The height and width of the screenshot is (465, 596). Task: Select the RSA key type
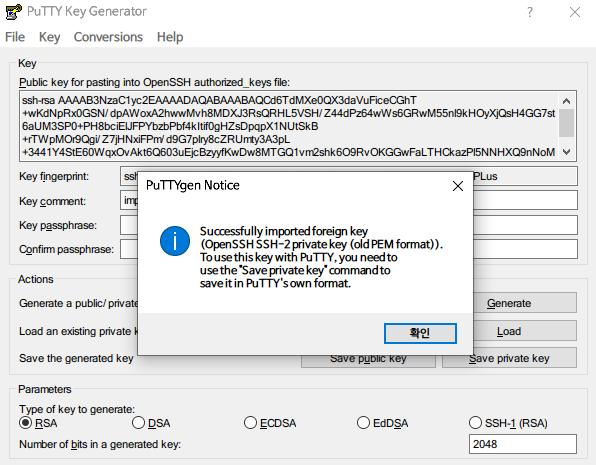pyautogui.click(x=38, y=423)
